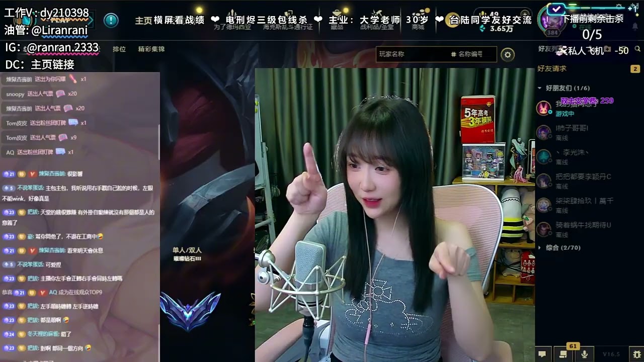The image size is (644, 362).
Task: Click avatar of friend 骑着蜗牛找期待U
Action: click(x=544, y=229)
